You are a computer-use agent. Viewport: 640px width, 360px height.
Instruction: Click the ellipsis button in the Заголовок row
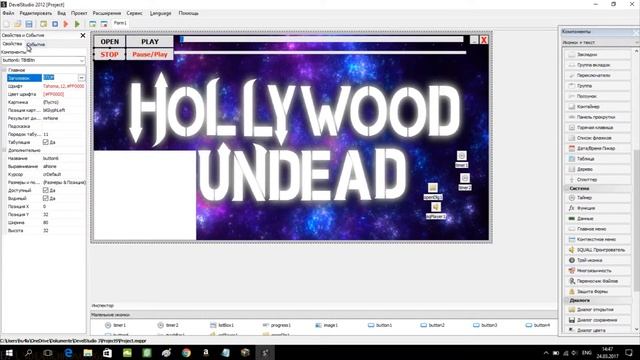tap(82, 78)
